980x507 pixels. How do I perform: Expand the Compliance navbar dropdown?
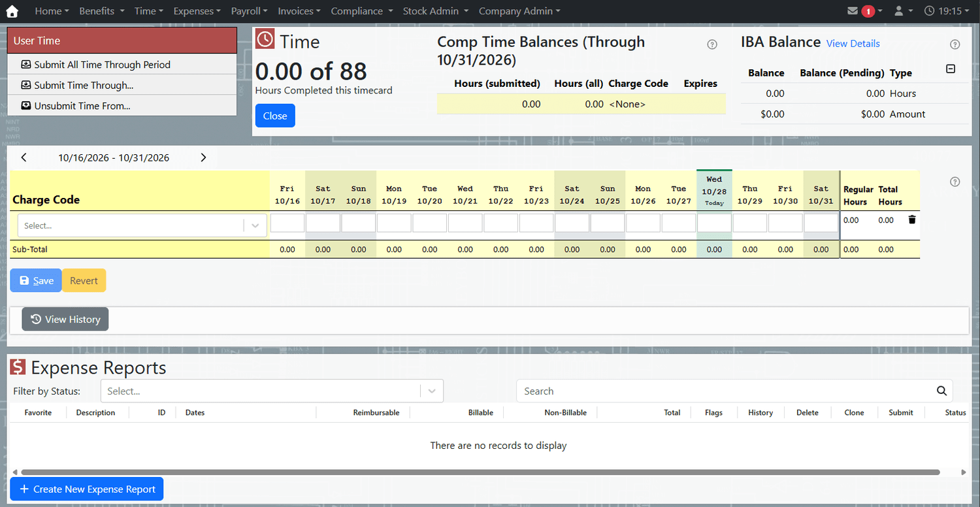point(362,11)
